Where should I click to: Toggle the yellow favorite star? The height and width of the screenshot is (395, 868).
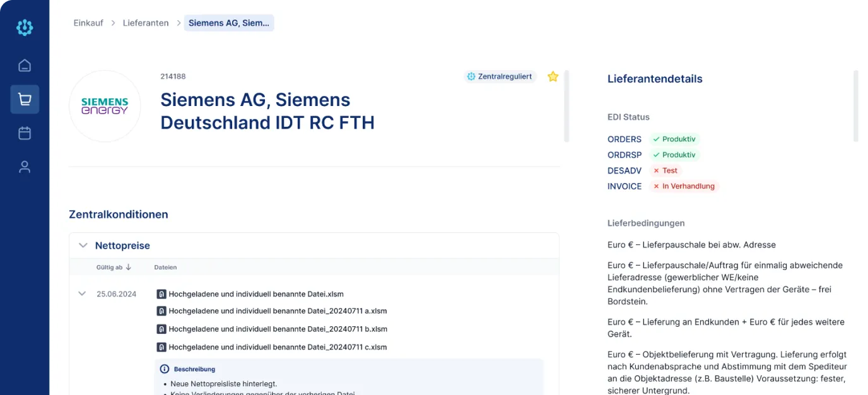click(553, 76)
